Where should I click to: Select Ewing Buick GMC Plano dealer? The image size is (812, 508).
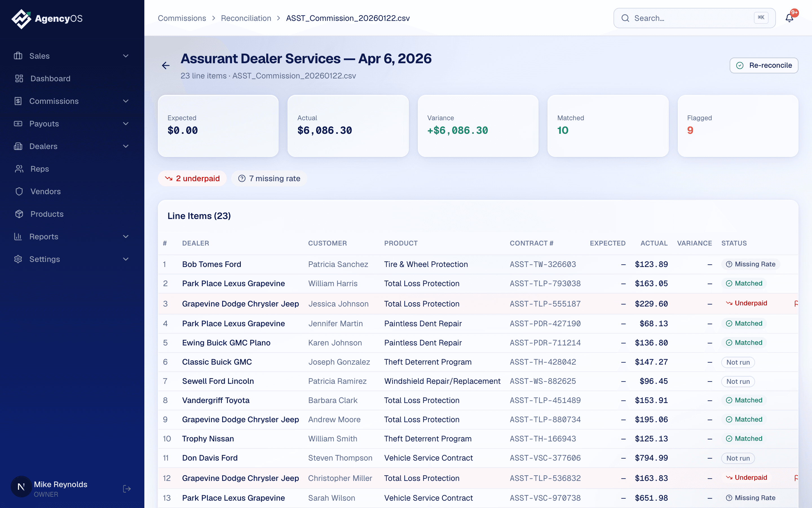tap(226, 342)
